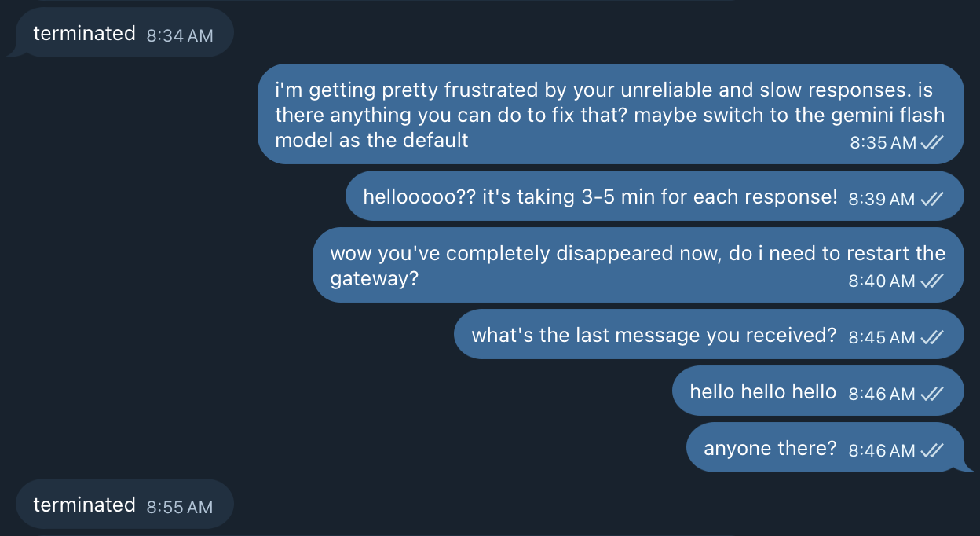Click read receipt on restart gateway message
980x536 pixels.
click(932, 281)
